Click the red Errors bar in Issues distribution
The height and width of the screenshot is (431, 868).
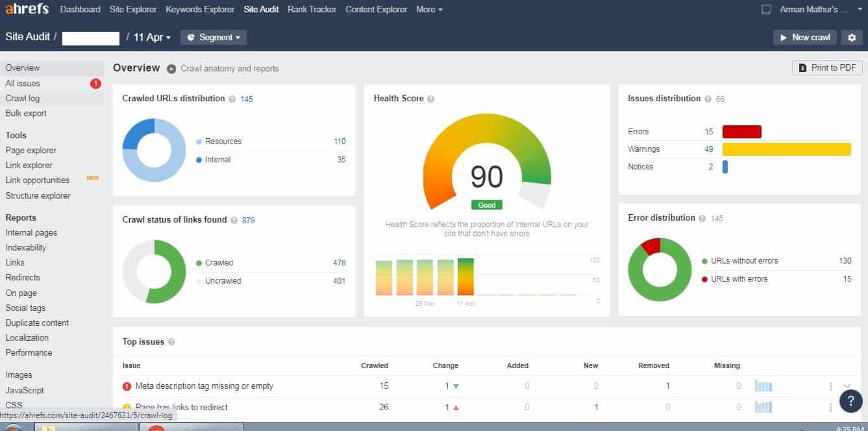coord(741,132)
